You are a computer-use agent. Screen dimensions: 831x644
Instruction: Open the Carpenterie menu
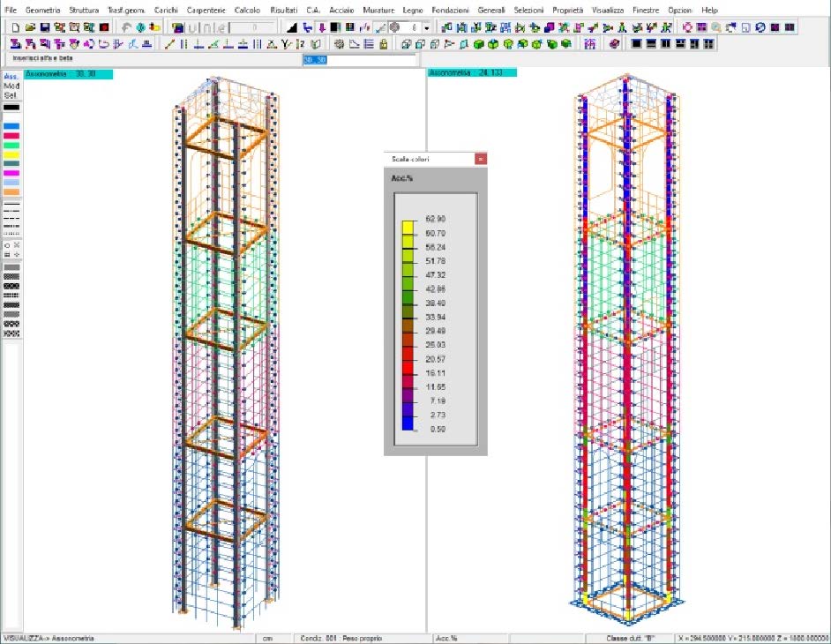point(206,9)
